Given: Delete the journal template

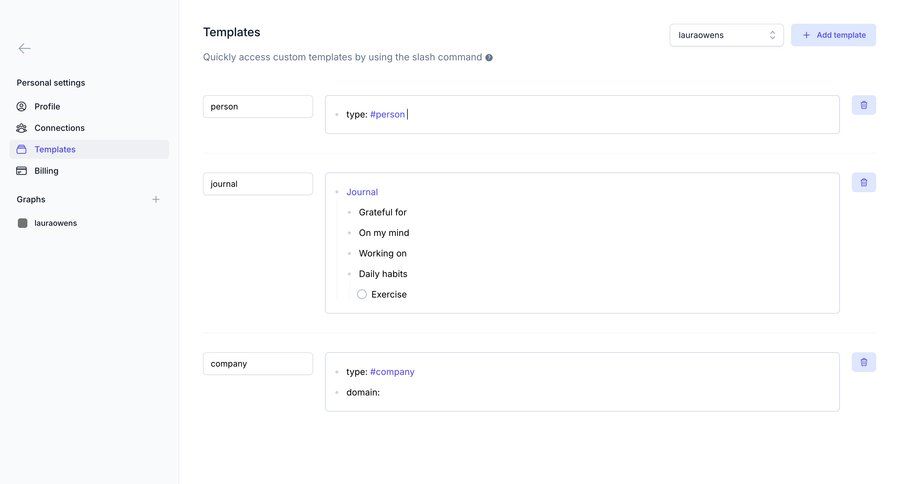Looking at the screenshot, I should click(x=863, y=183).
